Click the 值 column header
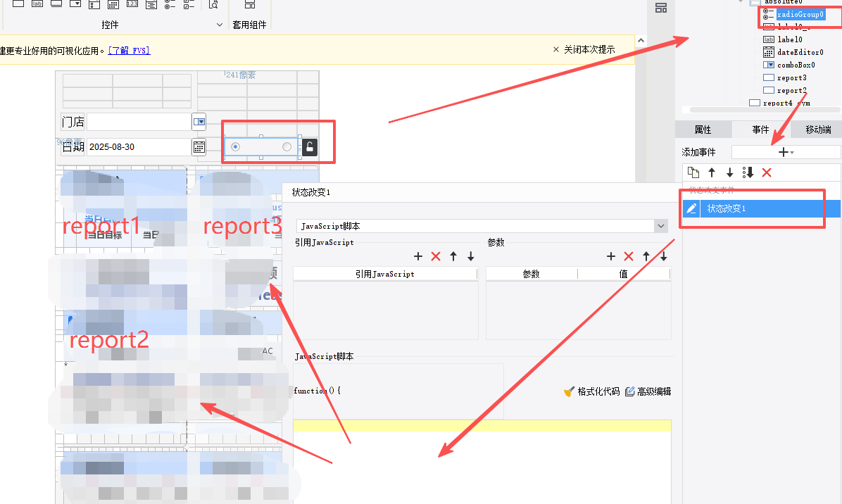Viewport: 842px width, 504px height. (624, 275)
